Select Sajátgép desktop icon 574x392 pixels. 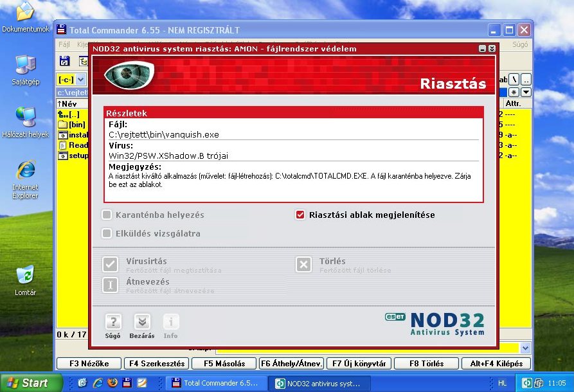(25, 70)
